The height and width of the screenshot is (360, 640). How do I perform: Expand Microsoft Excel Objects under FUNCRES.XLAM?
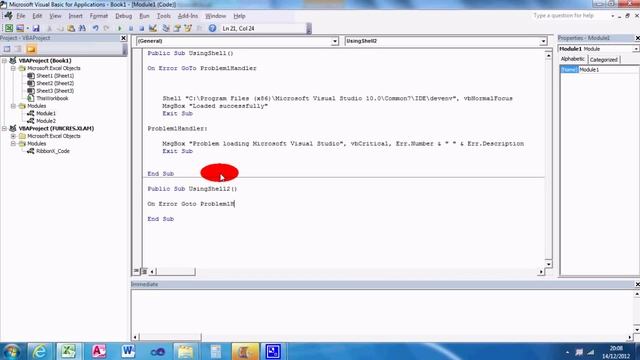click(x=13, y=136)
